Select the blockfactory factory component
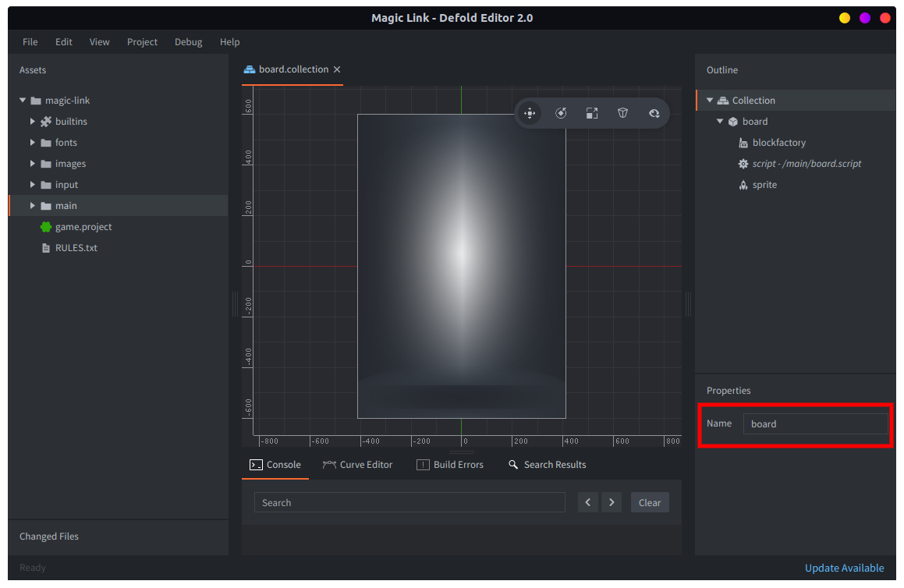904x588 pixels. 778,143
